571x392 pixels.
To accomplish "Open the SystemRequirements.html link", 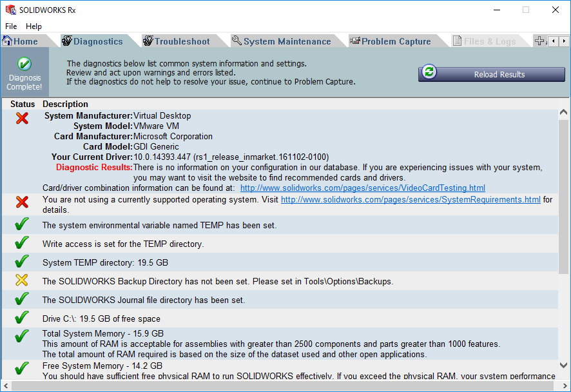I will tap(411, 200).
